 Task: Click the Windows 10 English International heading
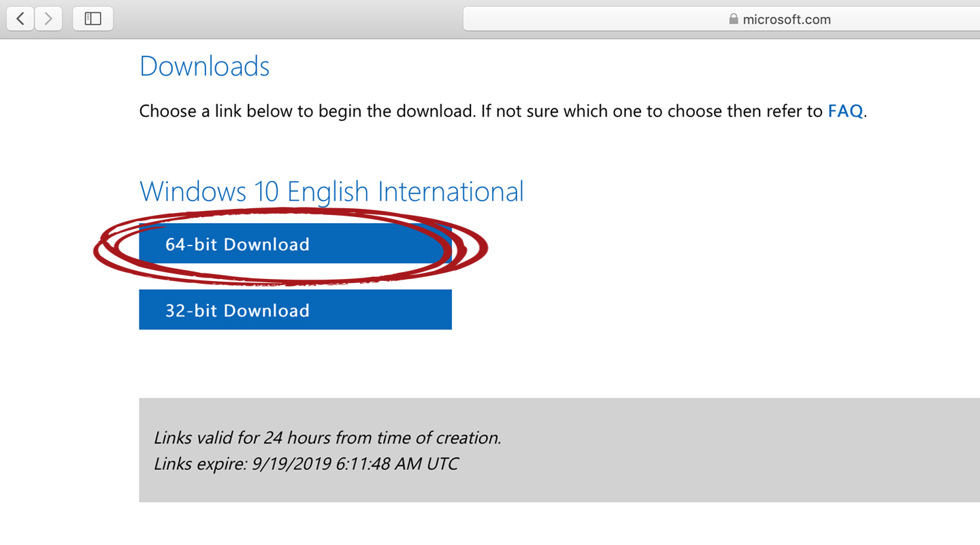click(x=331, y=191)
